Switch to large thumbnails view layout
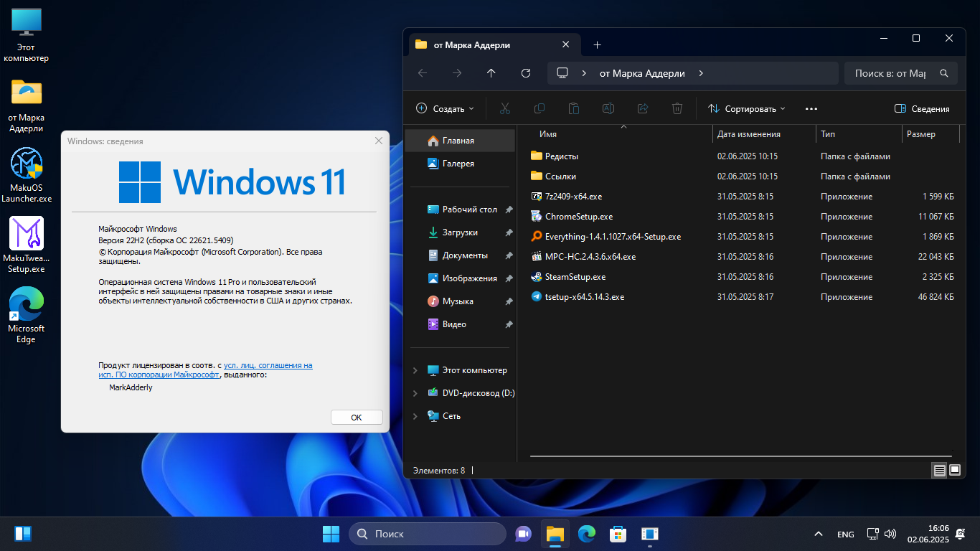 click(x=955, y=470)
